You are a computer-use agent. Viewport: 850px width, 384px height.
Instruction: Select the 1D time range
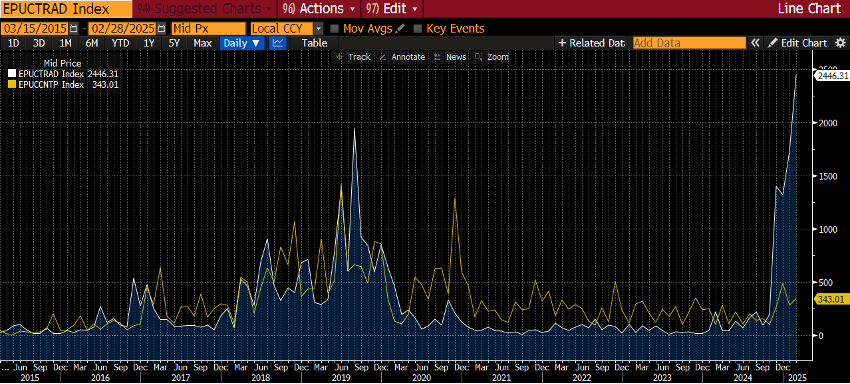14,43
